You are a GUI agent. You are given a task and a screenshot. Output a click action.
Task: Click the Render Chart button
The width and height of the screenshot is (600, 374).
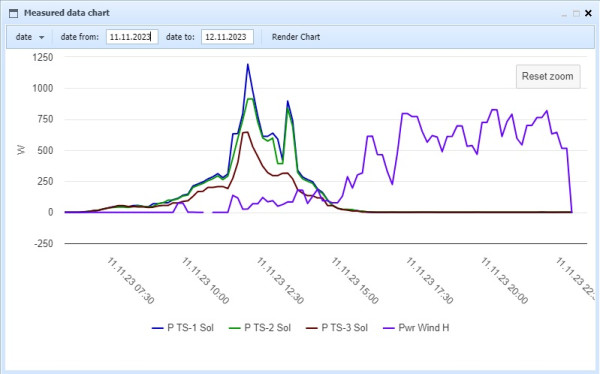[296, 37]
